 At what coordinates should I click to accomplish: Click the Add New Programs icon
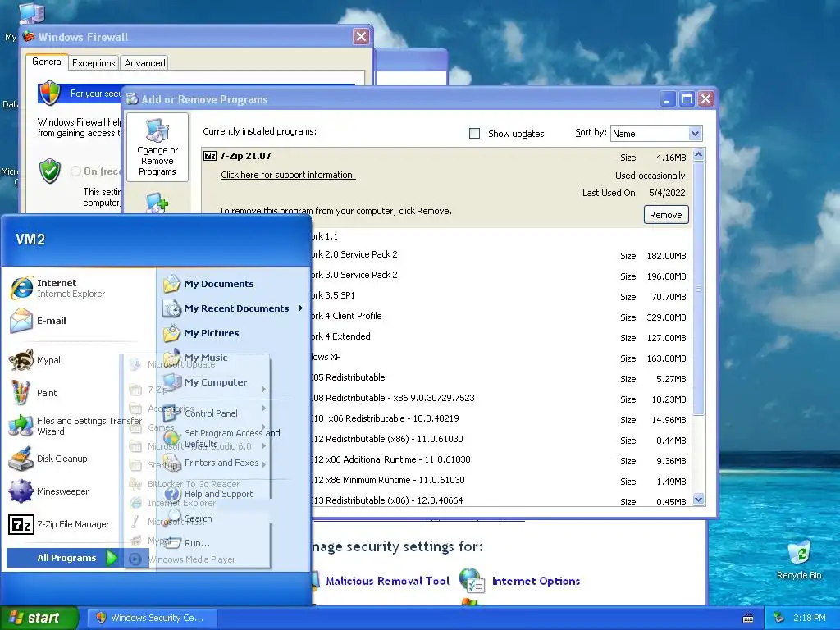157,203
